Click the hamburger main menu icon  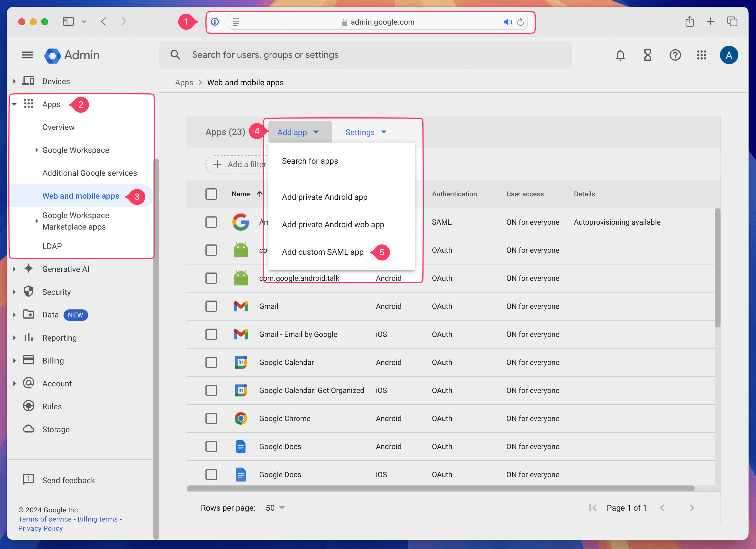click(27, 55)
